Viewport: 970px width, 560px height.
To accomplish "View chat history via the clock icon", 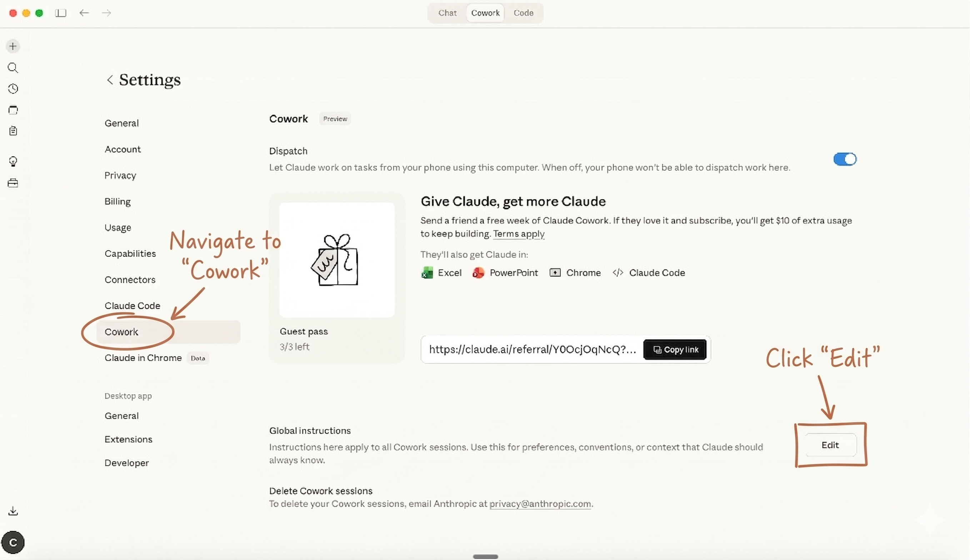I will [x=13, y=89].
